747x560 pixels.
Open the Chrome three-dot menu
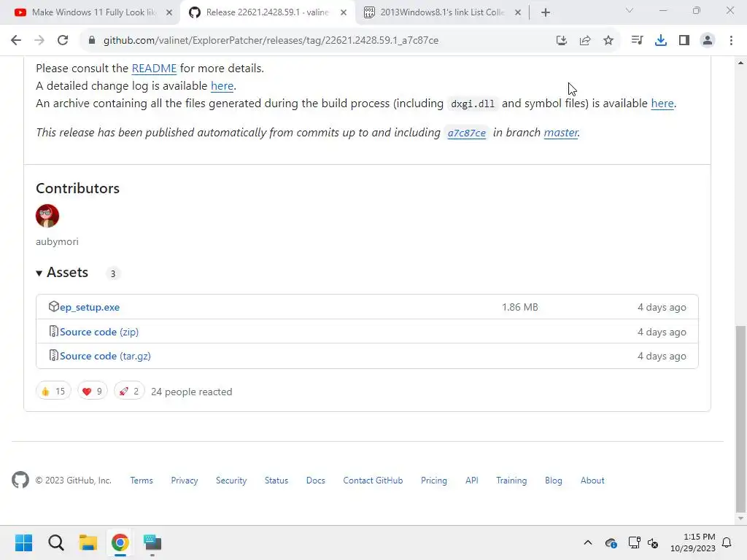(731, 41)
